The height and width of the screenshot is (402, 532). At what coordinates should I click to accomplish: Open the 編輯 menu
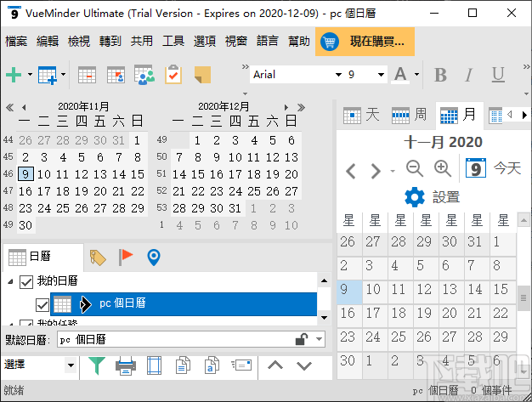coord(48,42)
